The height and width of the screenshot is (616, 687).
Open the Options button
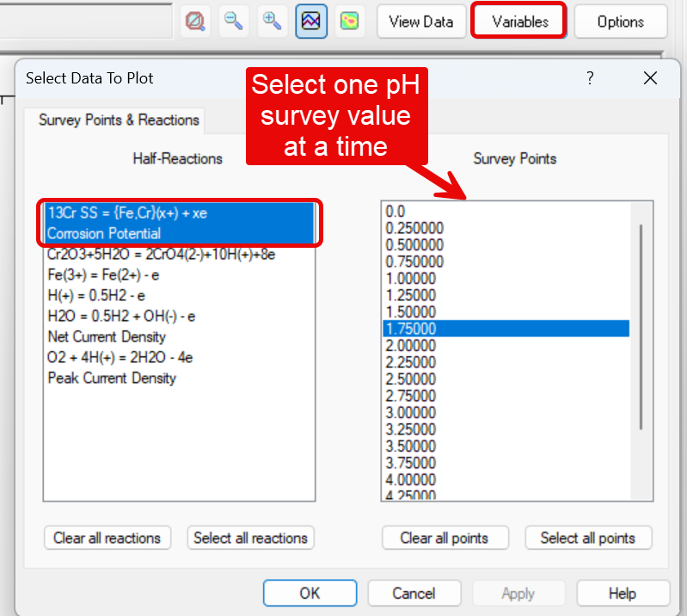pos(621,22)
